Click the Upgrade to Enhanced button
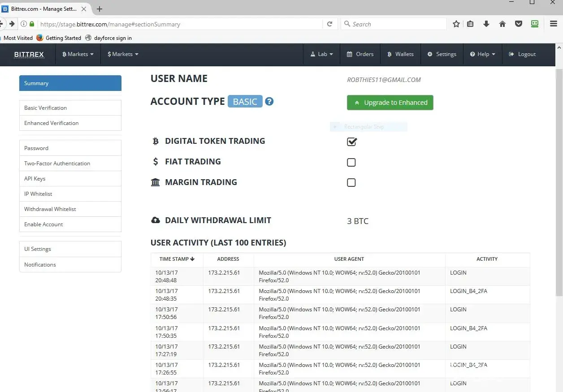 tap(390, 103)
